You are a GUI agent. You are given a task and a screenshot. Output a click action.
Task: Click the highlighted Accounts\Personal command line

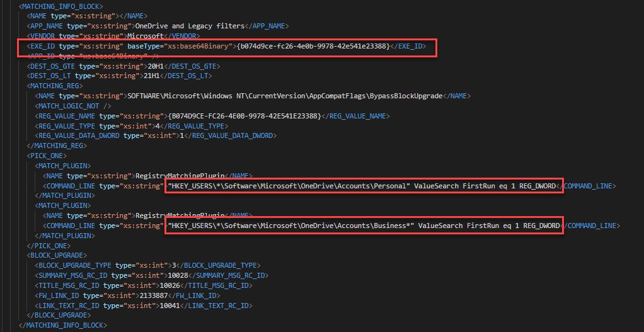click(x=363, y=185)
